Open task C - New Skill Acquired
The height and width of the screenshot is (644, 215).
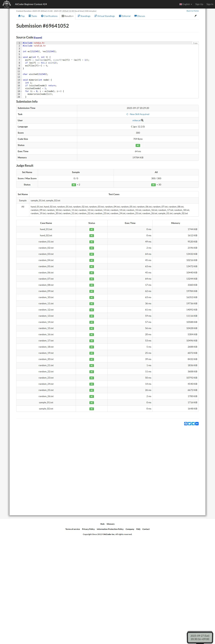tap(138, 114)
